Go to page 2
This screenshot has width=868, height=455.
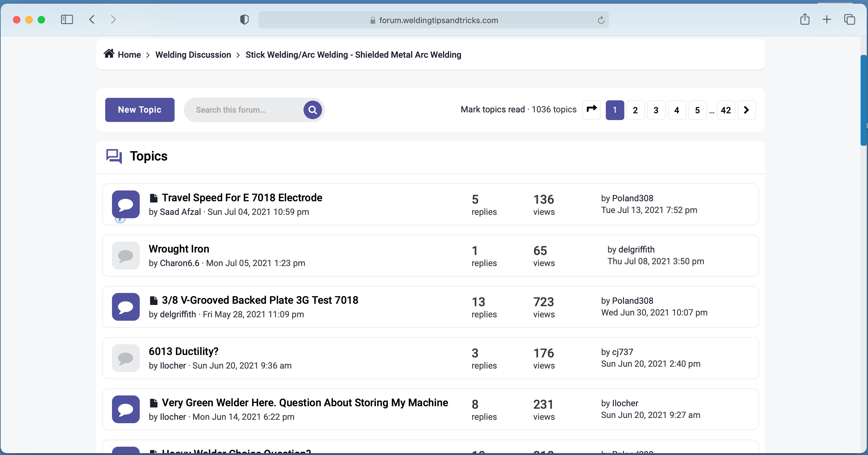click(x=635, y=110)
